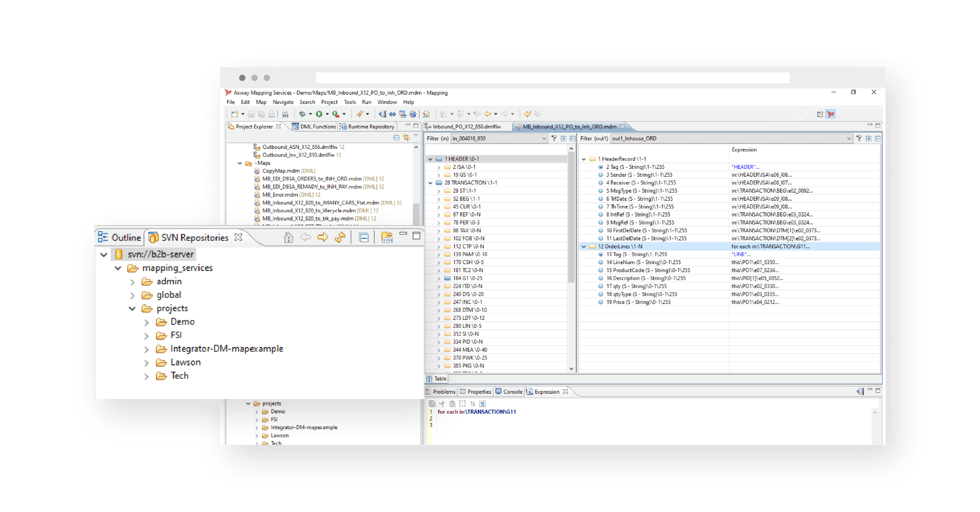Click the filter icon next to Filter (out1)
This screenshot has width=980, height=512.
pyautogui.click(x=860, y=139)
